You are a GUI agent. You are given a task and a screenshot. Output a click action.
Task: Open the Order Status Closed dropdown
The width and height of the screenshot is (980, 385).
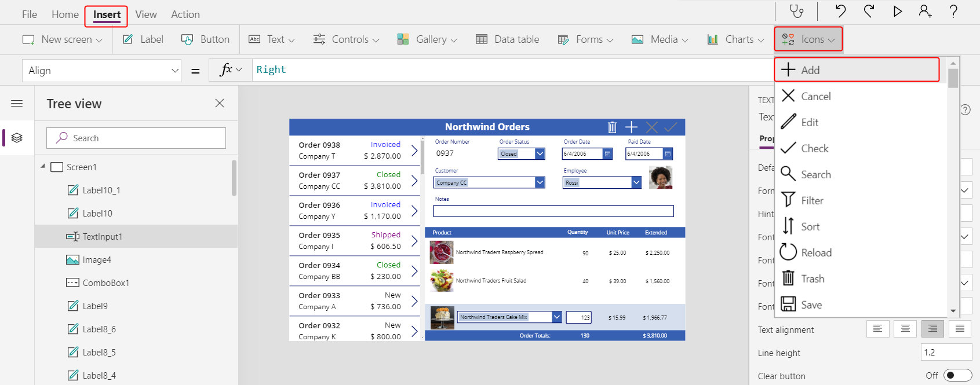(540, 153)
